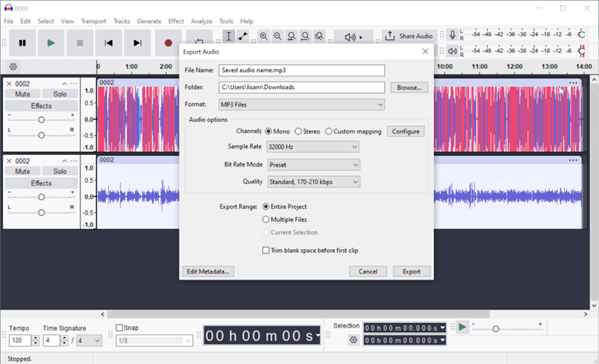
Task: Click the Configure button
Action: pyautogui.click(x=406, y=131)
